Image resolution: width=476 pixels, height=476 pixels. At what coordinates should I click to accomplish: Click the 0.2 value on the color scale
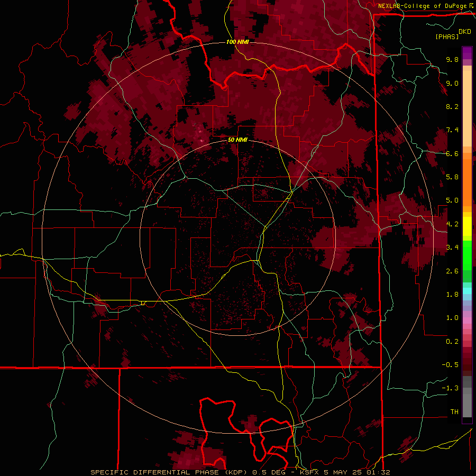452,342
